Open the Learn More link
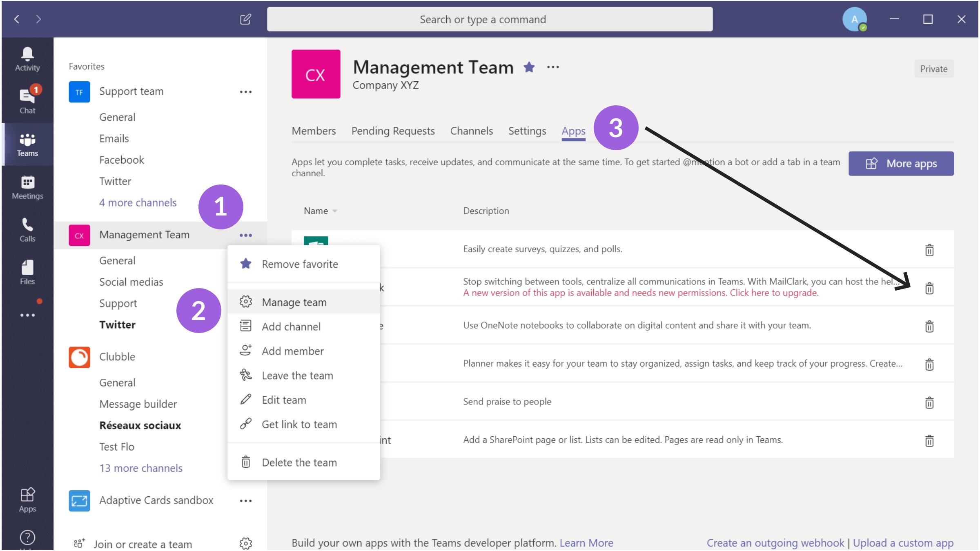Image resolution: width=980 pixels, height=551 pixels. (586, 543)
